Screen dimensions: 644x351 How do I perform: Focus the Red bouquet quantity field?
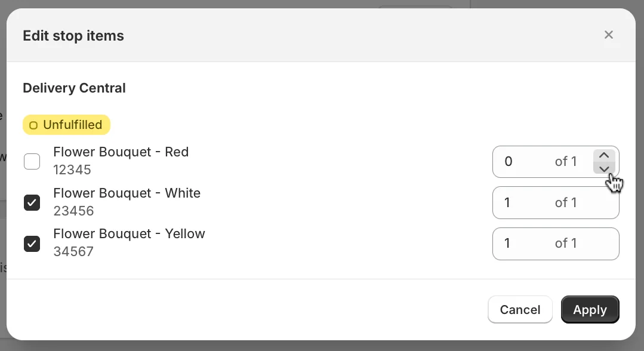(542, 162)
